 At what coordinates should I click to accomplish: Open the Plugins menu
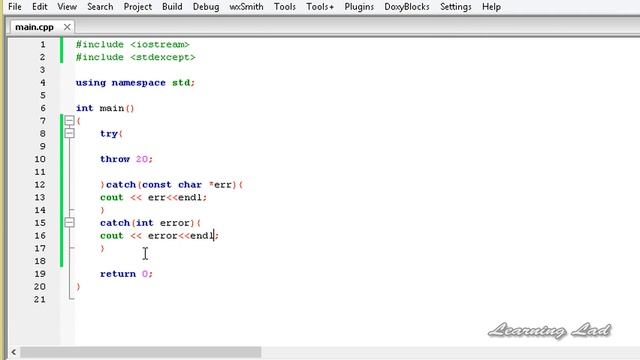point(359,7)
